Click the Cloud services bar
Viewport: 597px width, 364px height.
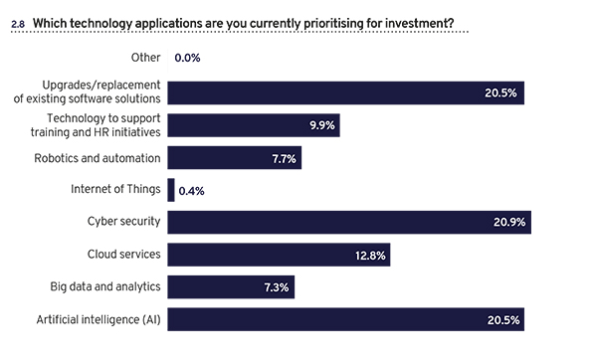(279, 255)
